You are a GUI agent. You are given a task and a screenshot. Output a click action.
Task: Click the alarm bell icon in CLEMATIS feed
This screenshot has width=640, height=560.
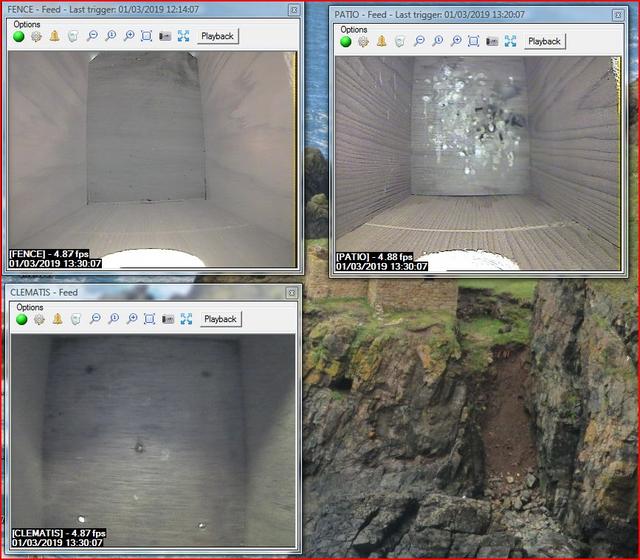coord(58,319)
